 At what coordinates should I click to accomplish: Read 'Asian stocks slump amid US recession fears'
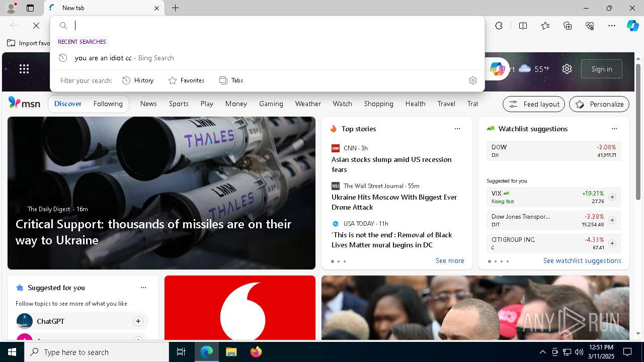coord(391,164)
